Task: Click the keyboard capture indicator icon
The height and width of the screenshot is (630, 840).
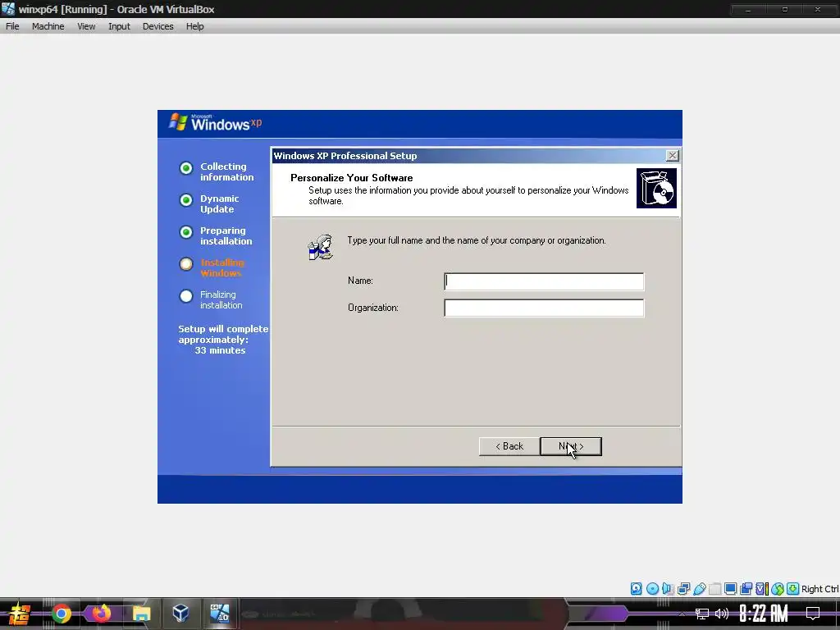Action: pyautogui.click(x=793, y=589)
